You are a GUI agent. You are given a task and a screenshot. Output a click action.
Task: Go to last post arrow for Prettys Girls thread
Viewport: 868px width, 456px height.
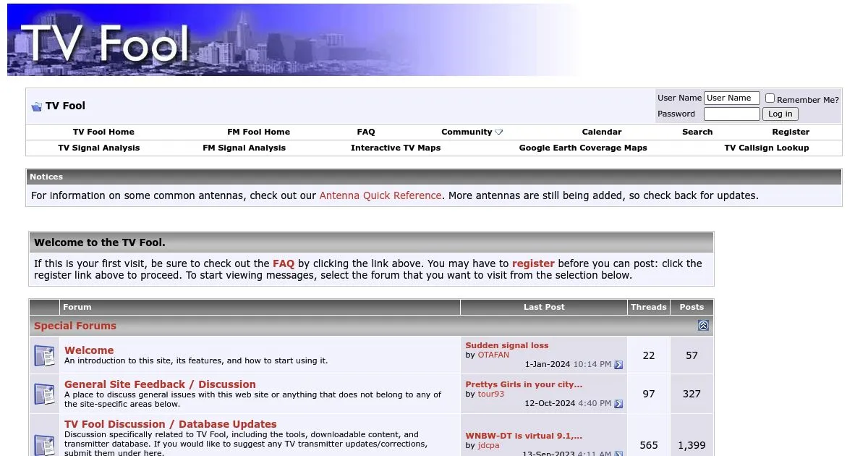point(618,404)
